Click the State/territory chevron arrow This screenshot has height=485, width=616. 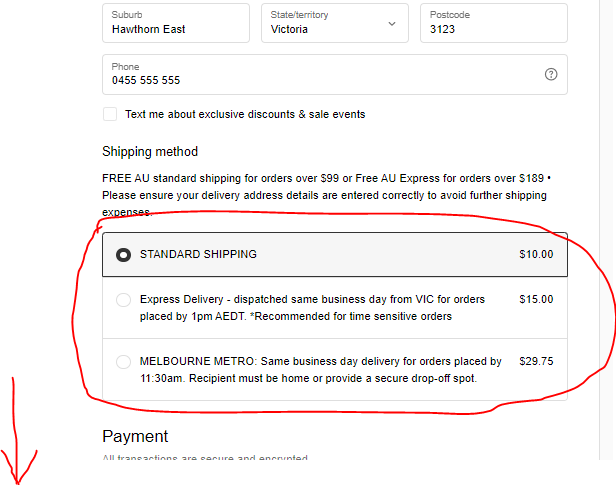(x=392, y=24)
